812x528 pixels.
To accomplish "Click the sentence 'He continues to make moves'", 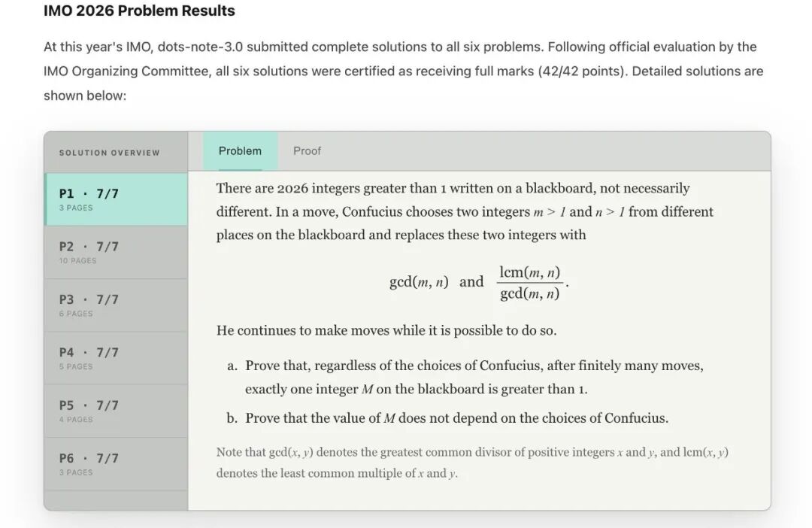I will coord(386,331).
